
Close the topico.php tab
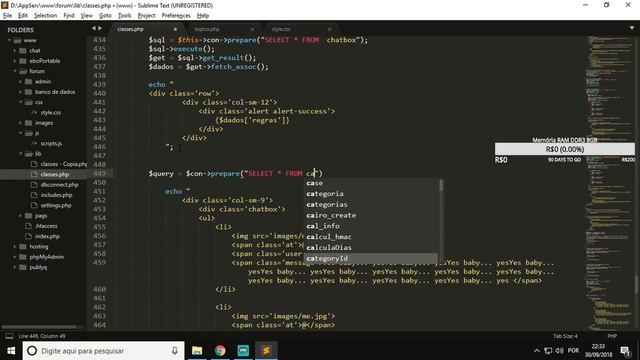252,29
